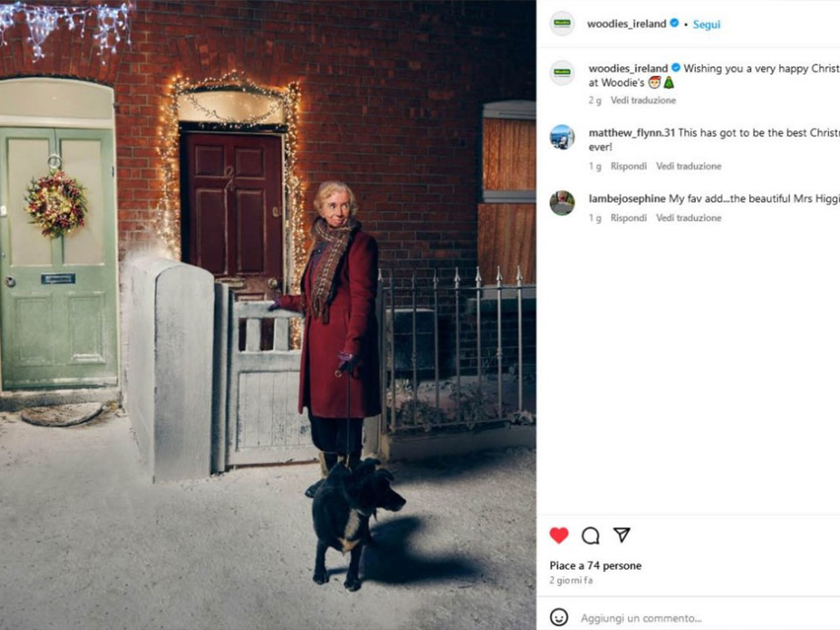This screenshot has height=630, width=840.
Task: View the list of 74 likes
Action: click(x=596, y=566)
